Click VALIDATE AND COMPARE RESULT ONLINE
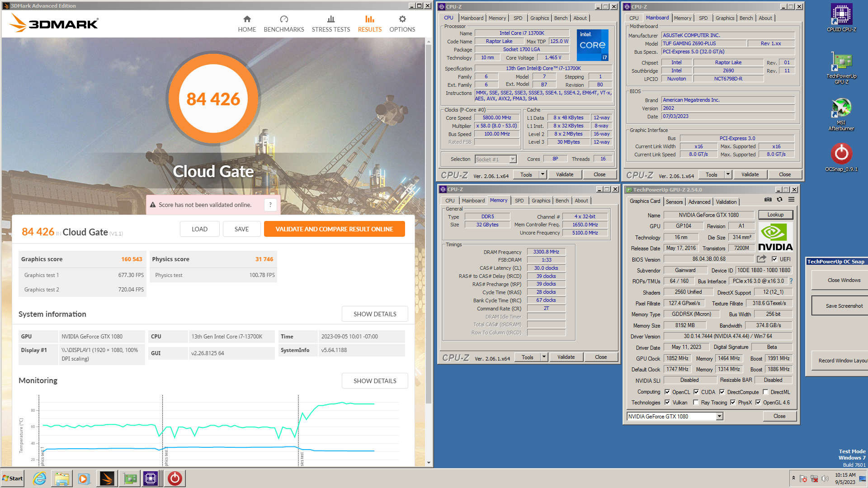The height and width of the screenshot is (488, 868). [x=334, y=229]
